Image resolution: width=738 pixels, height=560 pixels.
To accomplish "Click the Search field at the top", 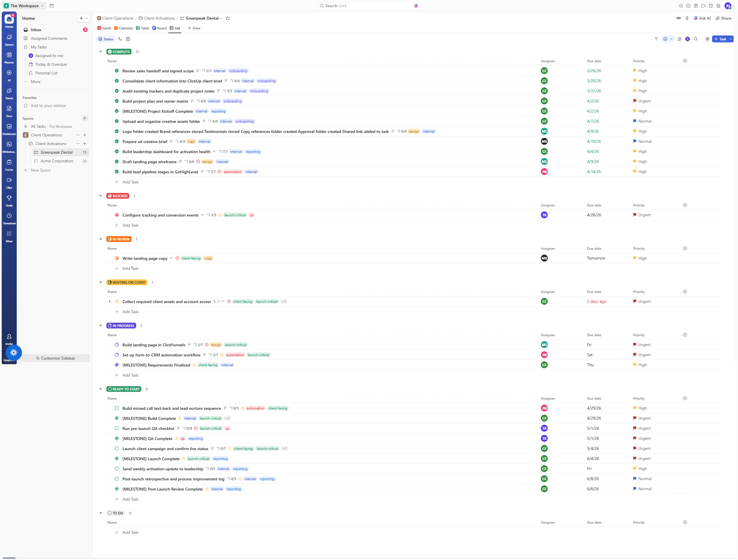I will coord(367,6).
